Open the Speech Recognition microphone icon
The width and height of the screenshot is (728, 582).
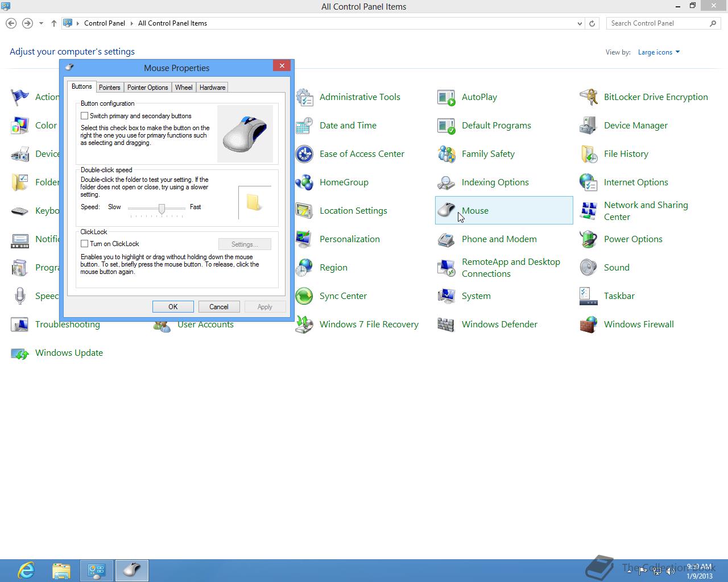(20, 296)
